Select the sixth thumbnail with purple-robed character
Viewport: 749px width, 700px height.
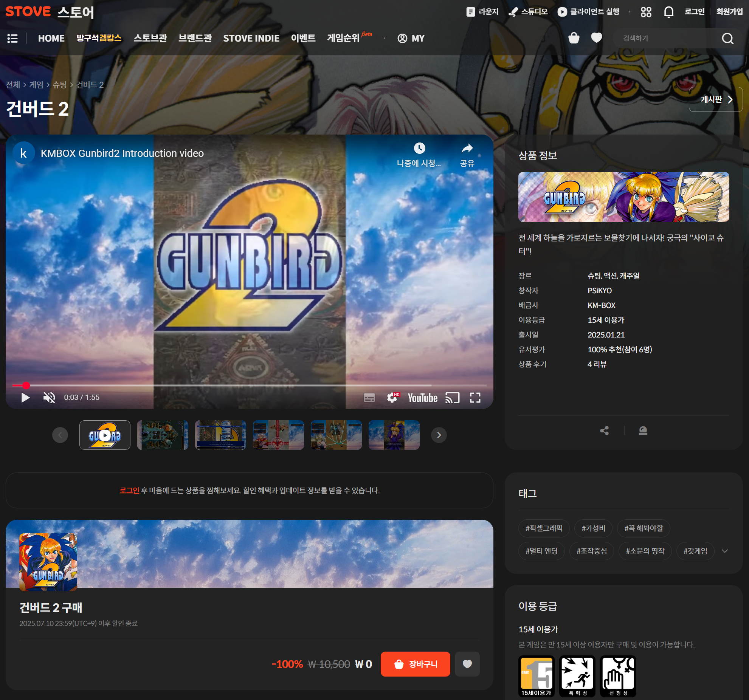[x=394, y=435]
